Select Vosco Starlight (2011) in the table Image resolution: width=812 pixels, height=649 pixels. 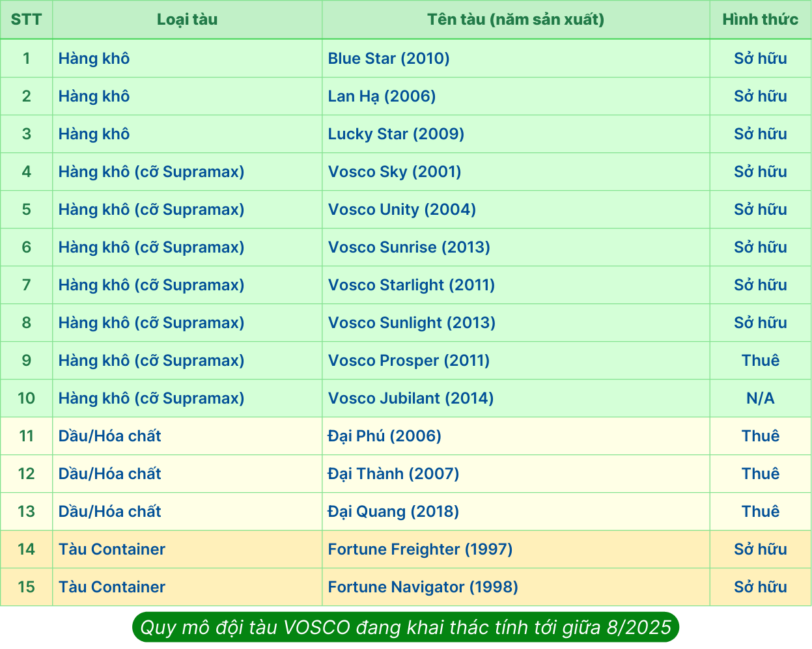(x=412, y=285)
